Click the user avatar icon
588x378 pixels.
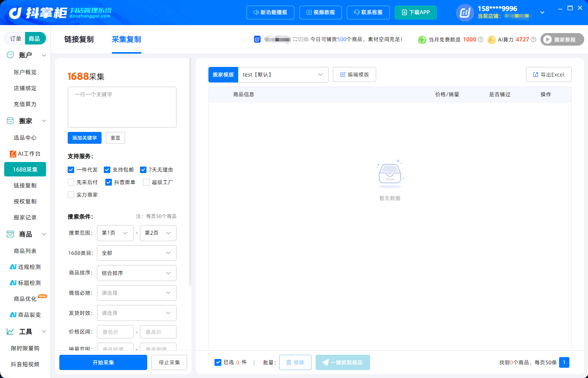465,13
